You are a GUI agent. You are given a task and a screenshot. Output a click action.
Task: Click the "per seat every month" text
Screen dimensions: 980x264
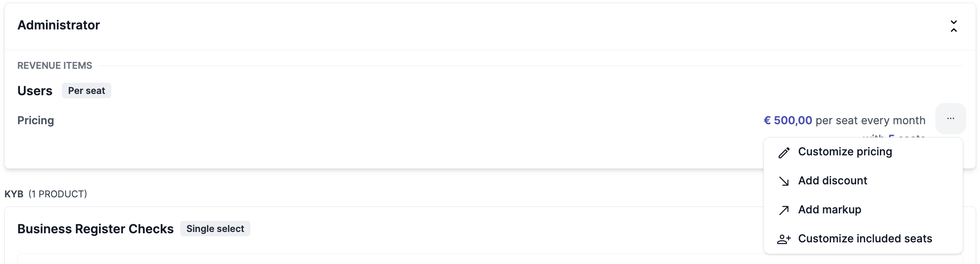(870, 120)
